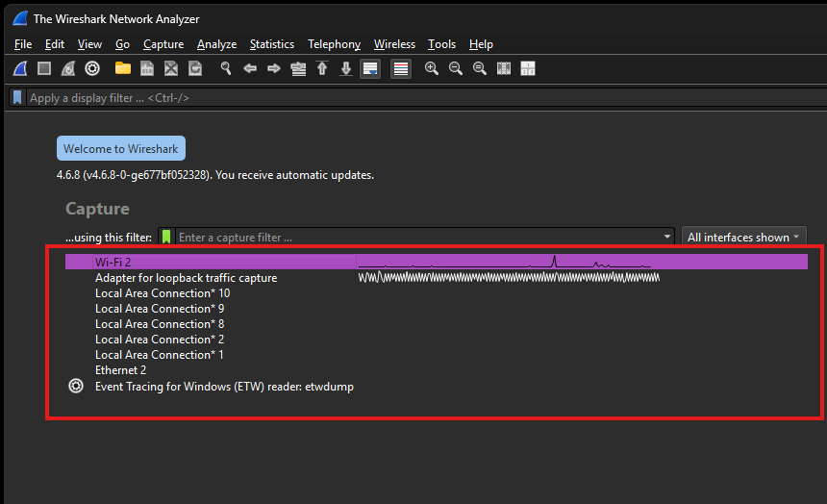
Task: Open capture filter green bookmark icon
Action: coord(166,237)
